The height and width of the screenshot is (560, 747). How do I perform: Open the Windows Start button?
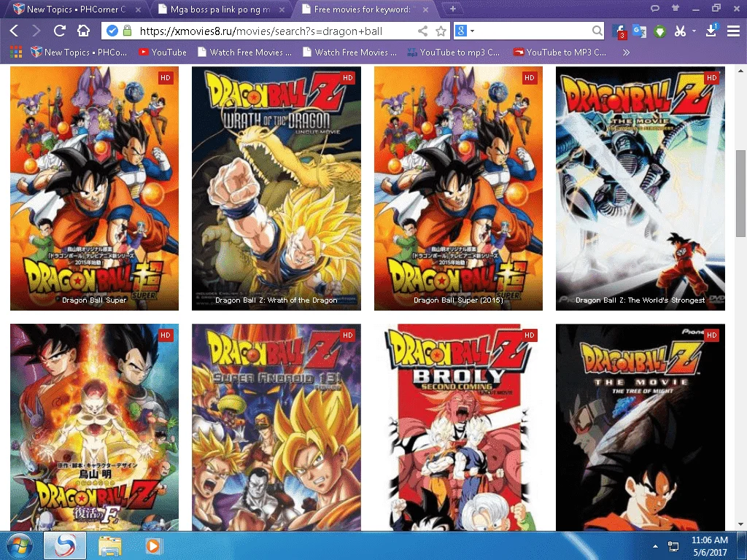pos(19,545)
